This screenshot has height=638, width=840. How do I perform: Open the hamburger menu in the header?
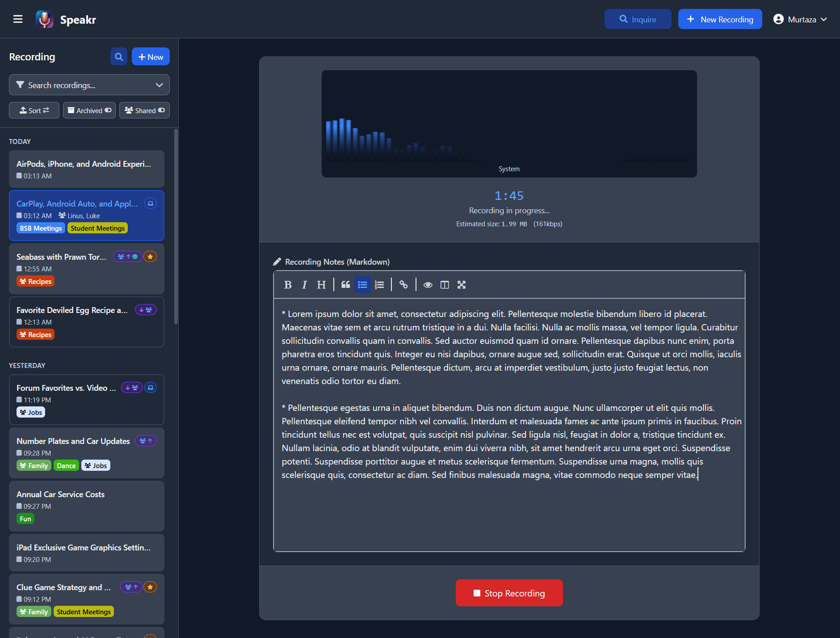[18, 19]
